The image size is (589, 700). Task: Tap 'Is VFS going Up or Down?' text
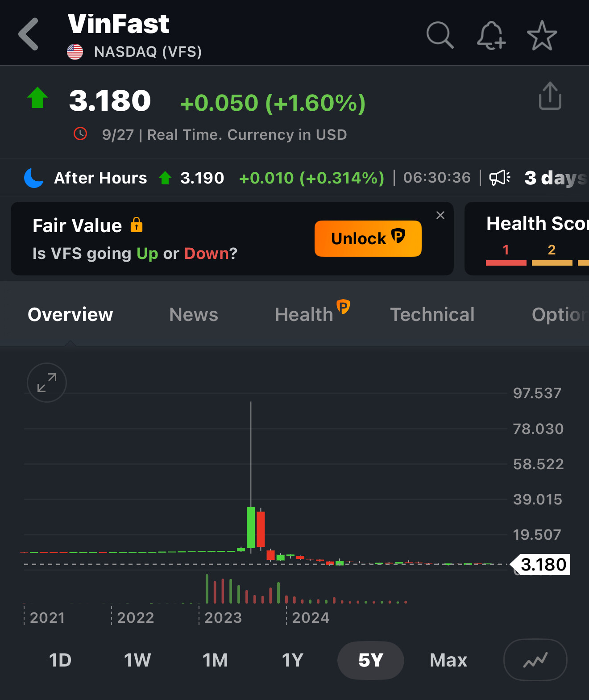[135, 253]
